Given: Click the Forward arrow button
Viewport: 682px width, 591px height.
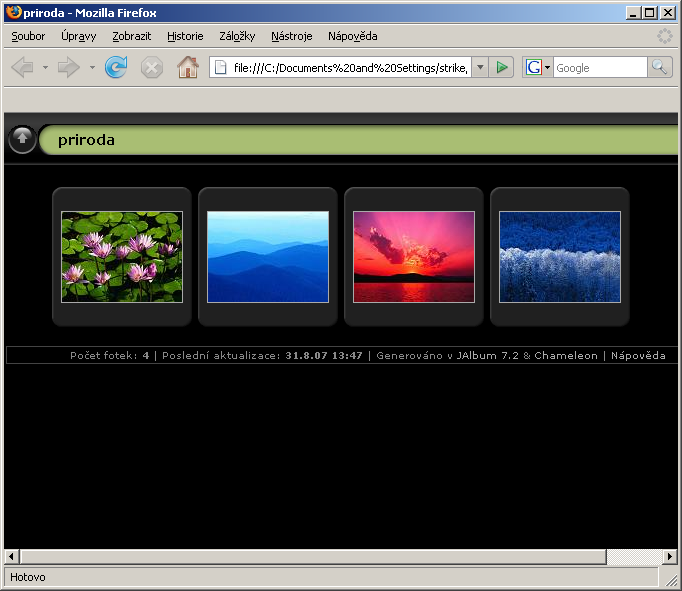Looking at the screenshot, I should point(69,67).
